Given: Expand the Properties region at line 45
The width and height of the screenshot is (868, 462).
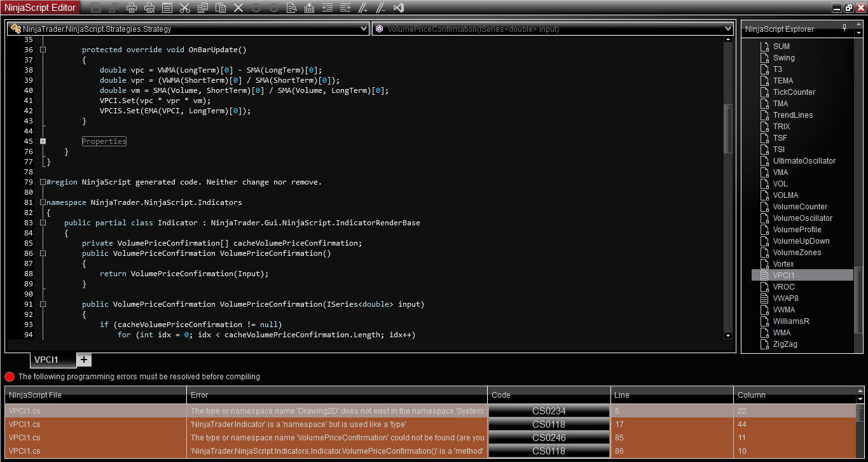Looking at the screenshot, I should coord(43,141).
